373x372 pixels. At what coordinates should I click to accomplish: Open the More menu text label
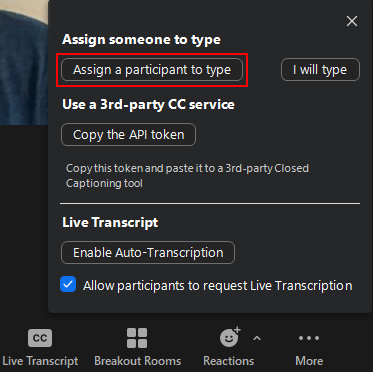309,361
